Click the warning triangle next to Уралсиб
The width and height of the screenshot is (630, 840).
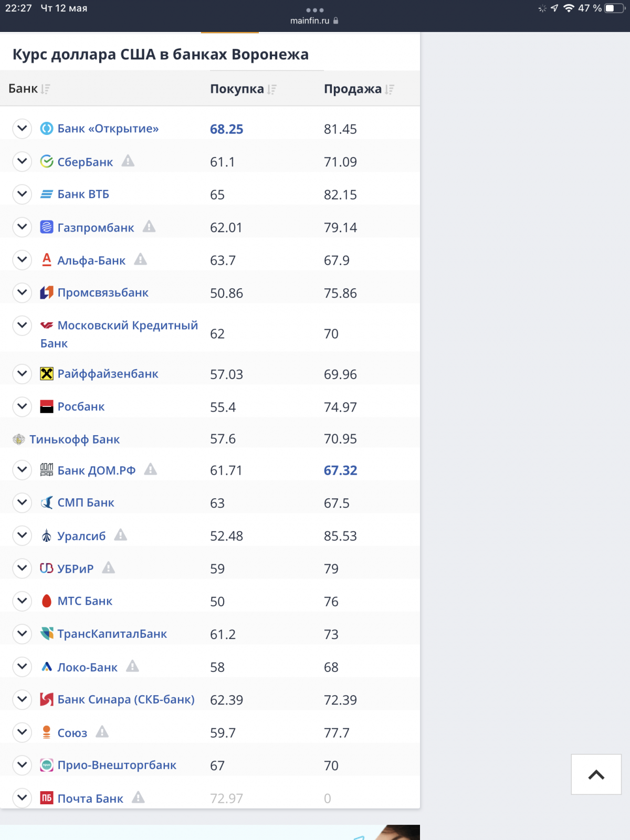pyautogui.click(x=121, y=535)
